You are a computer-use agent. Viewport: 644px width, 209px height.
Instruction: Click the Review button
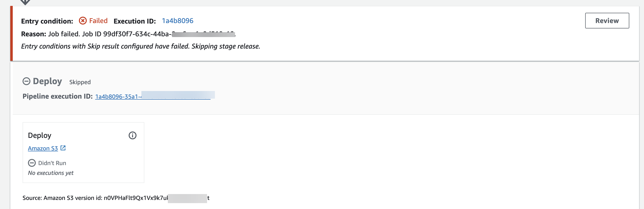[x=607, y=21]
